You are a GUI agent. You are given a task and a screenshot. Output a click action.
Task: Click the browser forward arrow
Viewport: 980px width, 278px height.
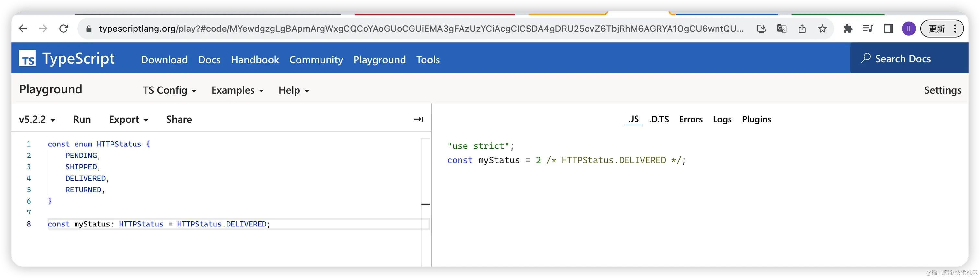(43, 29)
